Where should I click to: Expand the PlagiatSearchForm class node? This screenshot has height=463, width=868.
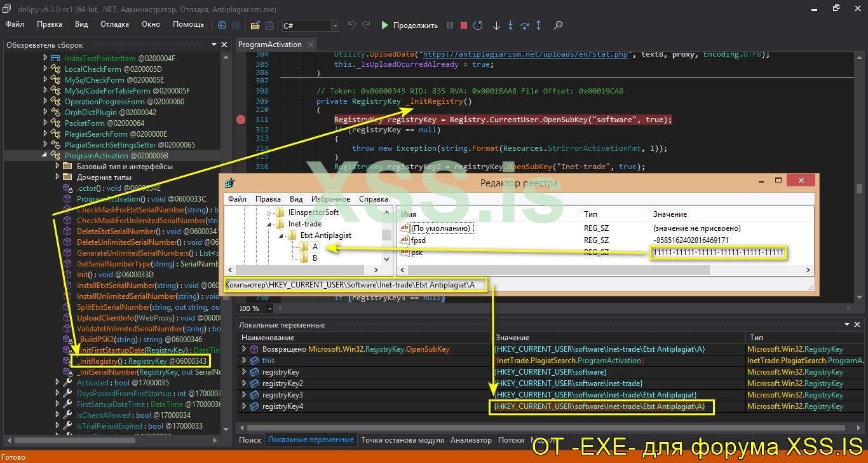45,134
